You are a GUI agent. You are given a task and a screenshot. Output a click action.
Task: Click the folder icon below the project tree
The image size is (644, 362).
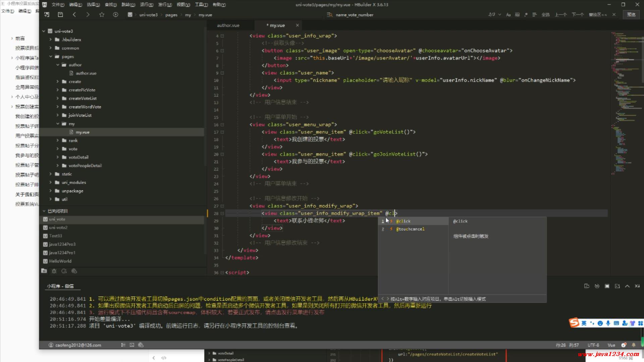click(x=44, y=271)
